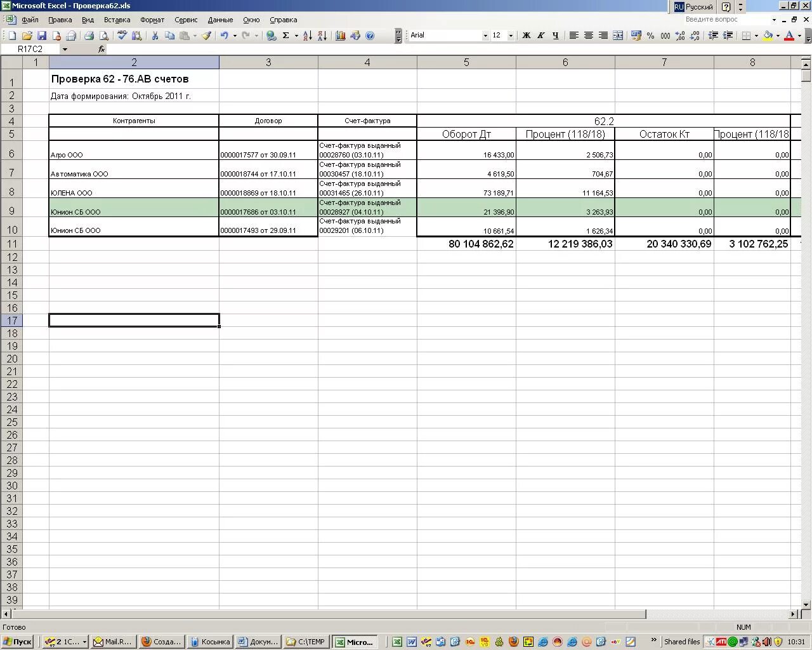Increase decimal places icon
The image size is (812, 650).
tap(680, 36)
